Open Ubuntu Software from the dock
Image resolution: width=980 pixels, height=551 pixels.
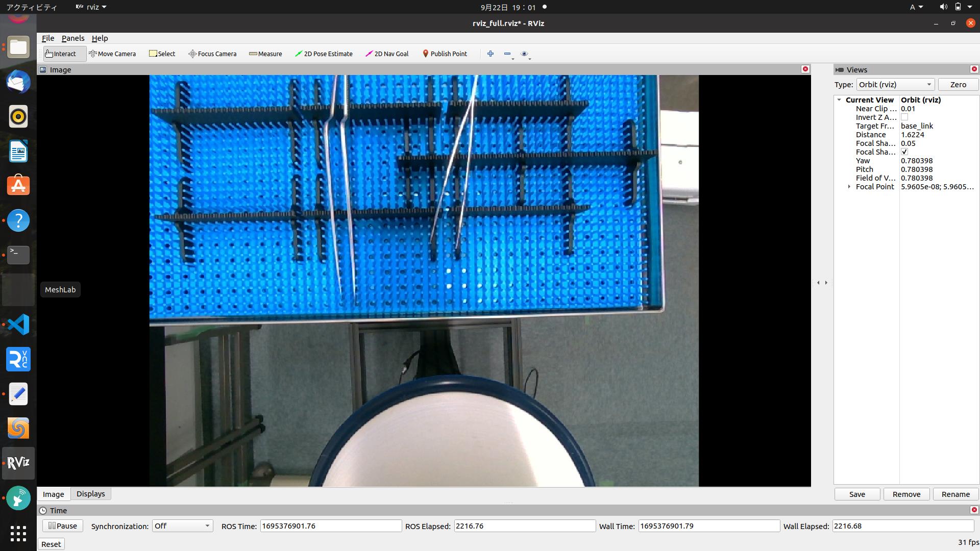tap(18, 186)
